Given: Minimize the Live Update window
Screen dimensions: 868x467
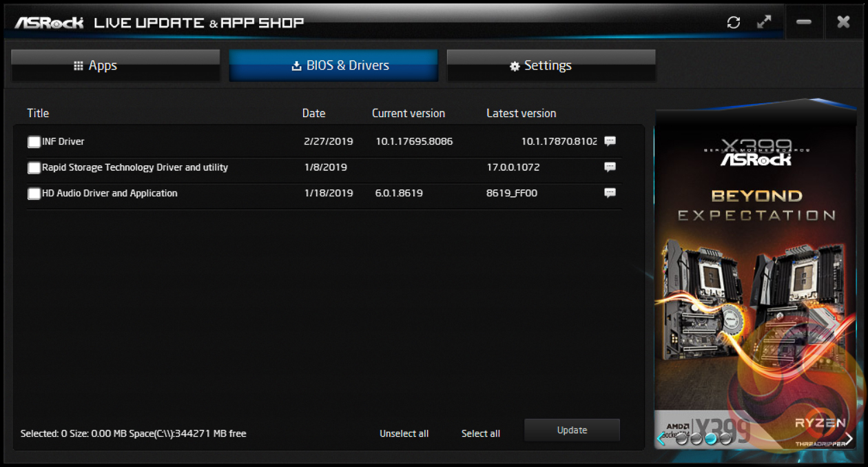Looking at the screenshot, I should (x=804, y=22).
